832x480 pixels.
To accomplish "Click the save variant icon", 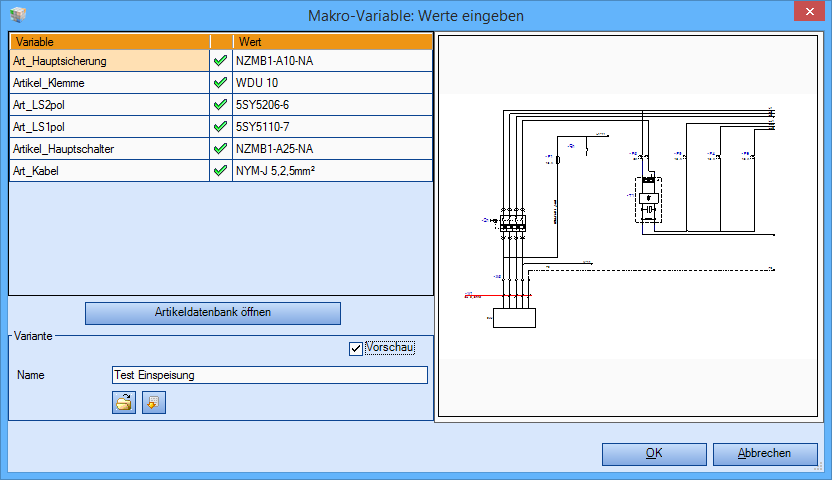I will coord(154,403).
